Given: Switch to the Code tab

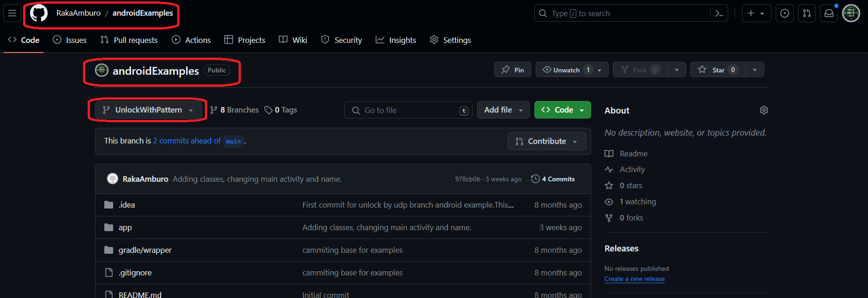Looking at the screenshot, I should point(24,40).
